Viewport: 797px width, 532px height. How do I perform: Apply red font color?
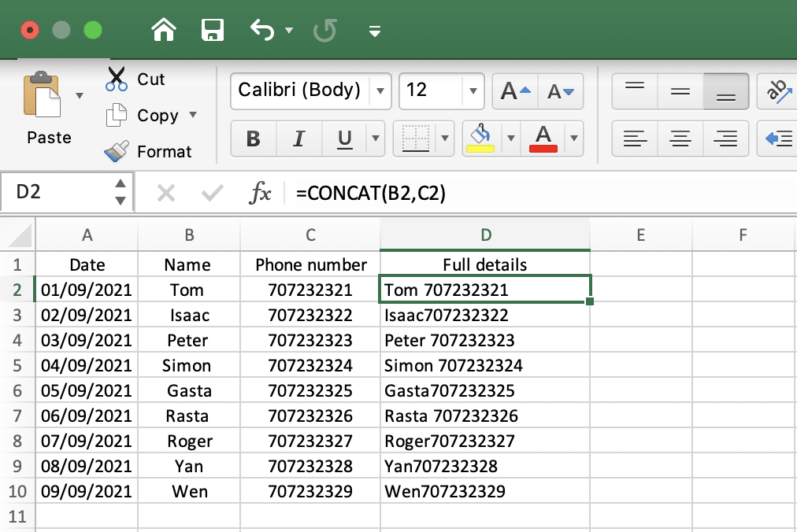tap(543, 139)
